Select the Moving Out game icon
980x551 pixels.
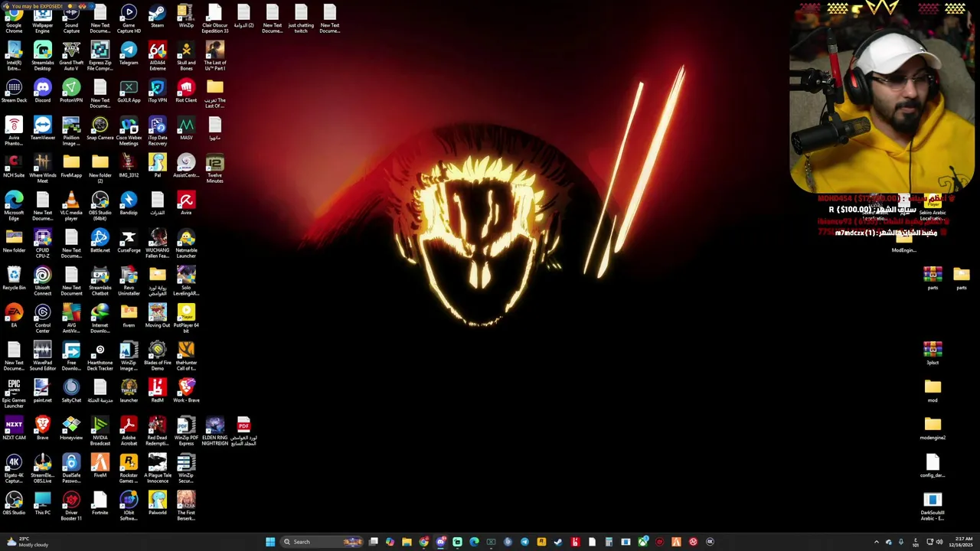(x=157, y=317)
